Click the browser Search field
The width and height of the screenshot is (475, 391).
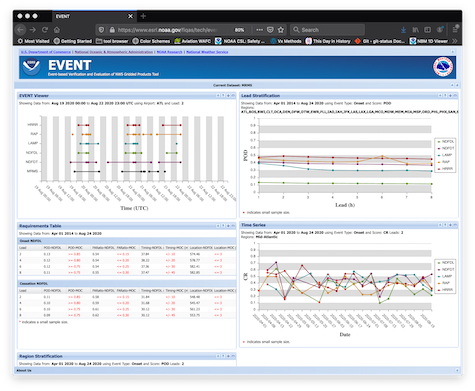[327, 30]
